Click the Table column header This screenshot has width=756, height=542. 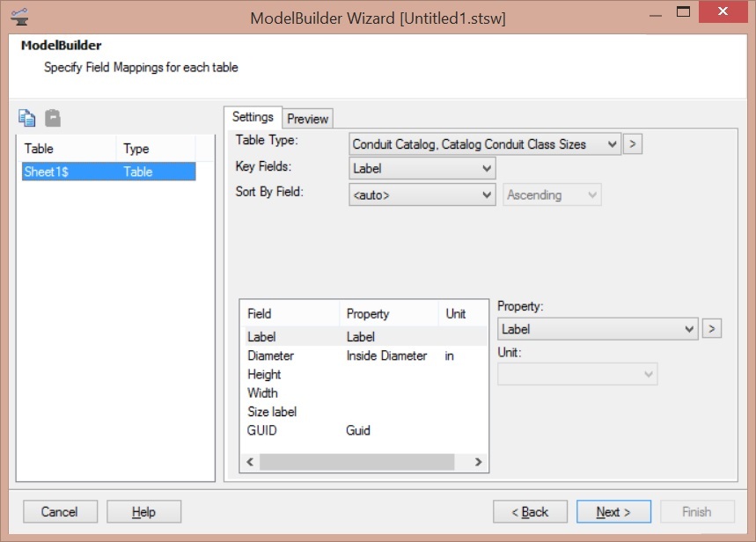tap(68, 149)
